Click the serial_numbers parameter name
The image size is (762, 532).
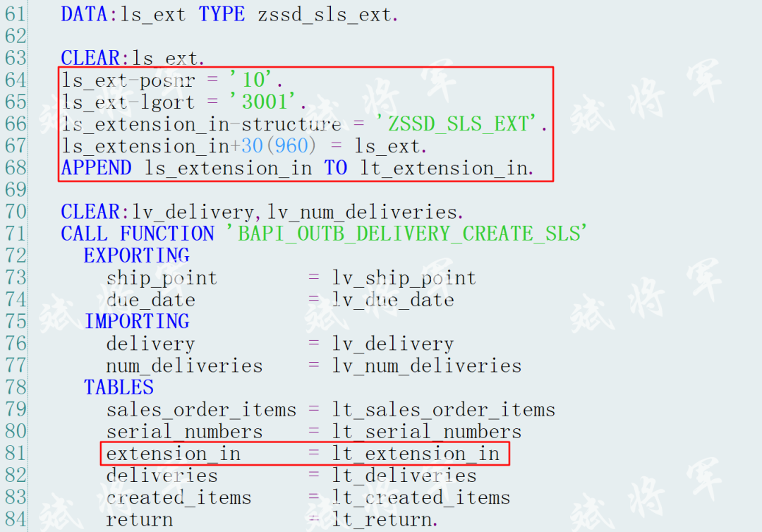(185, 431)
